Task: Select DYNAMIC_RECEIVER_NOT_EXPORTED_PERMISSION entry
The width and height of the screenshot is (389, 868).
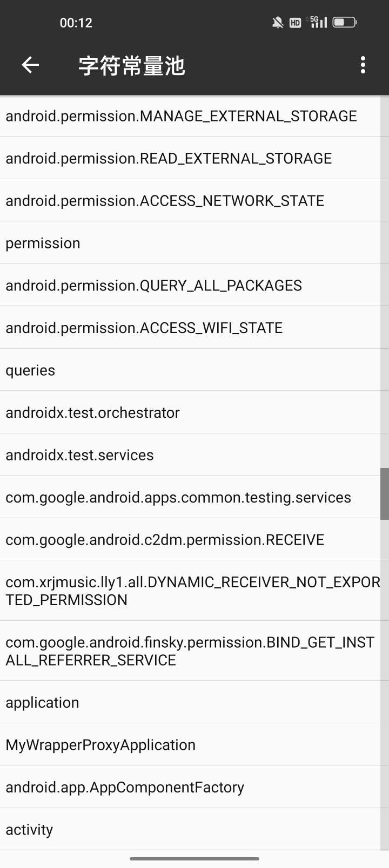Action: coord(190,591)
